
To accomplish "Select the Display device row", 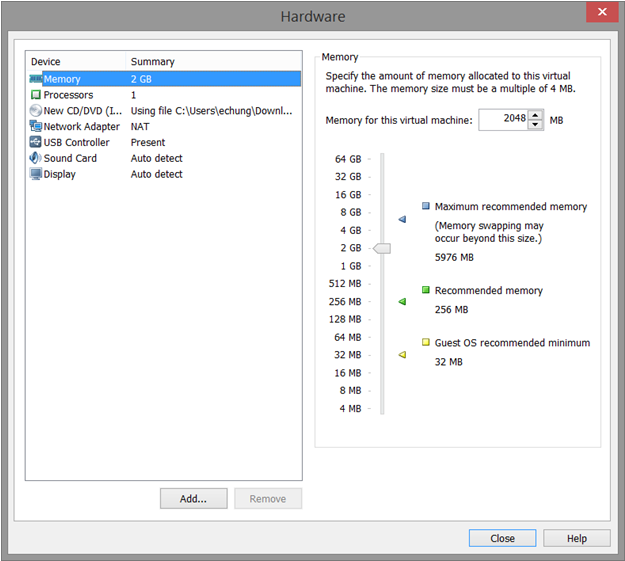I will (165, 174).
